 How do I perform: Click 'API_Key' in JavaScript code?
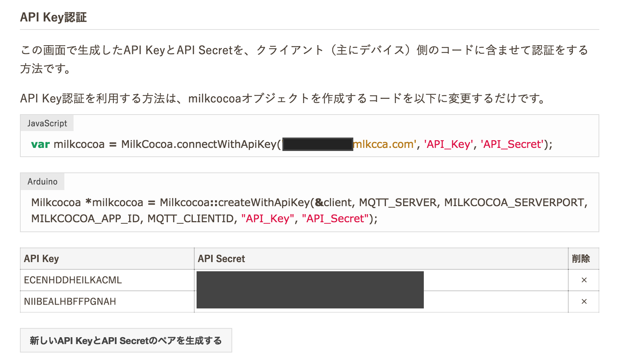449,144
